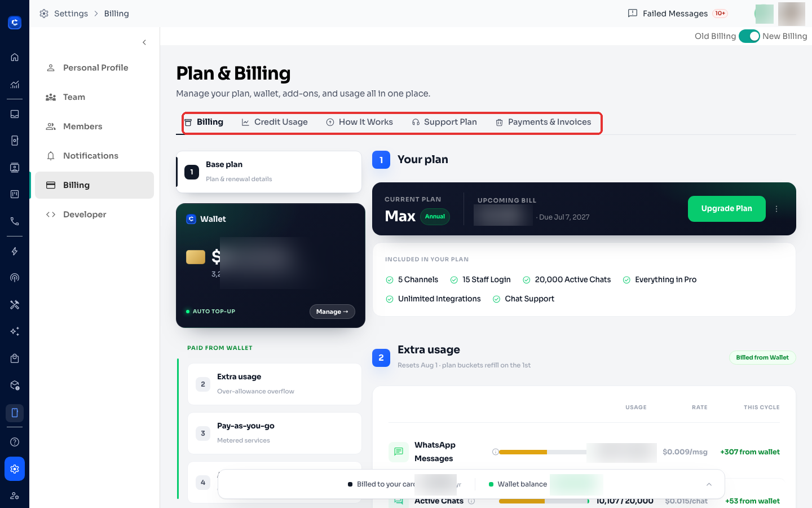Collapse the settings sidebar with the chevron
The width and height of the screenshot is (812, 508).
pos(144,42)
